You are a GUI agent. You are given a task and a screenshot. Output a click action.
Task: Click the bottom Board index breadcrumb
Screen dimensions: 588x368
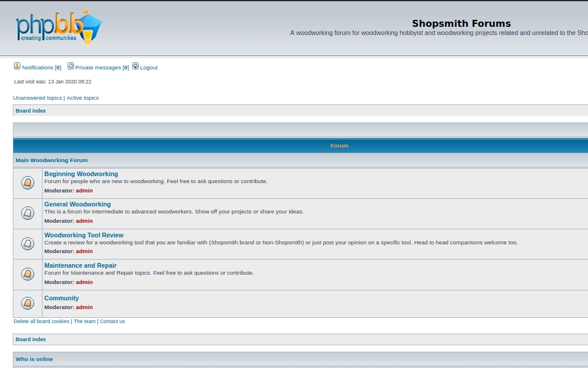click(31, 339)
